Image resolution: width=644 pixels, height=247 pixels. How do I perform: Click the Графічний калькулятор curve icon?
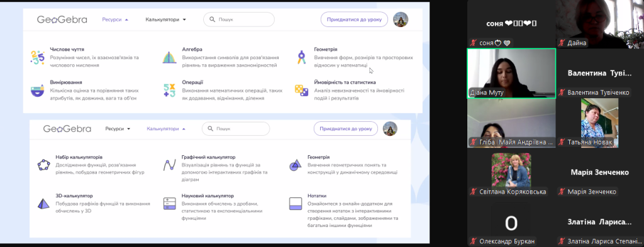pos(169,165)
